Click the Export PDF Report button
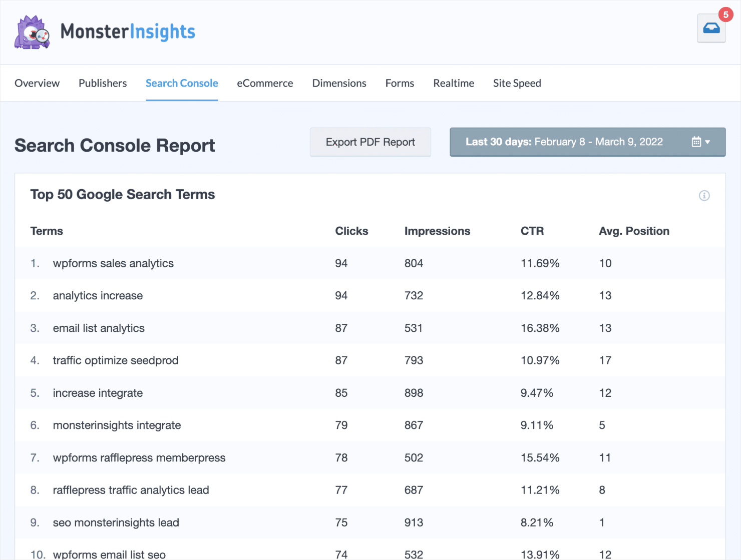This screenshot has height=560, width=741. click(x=370, y=142)
